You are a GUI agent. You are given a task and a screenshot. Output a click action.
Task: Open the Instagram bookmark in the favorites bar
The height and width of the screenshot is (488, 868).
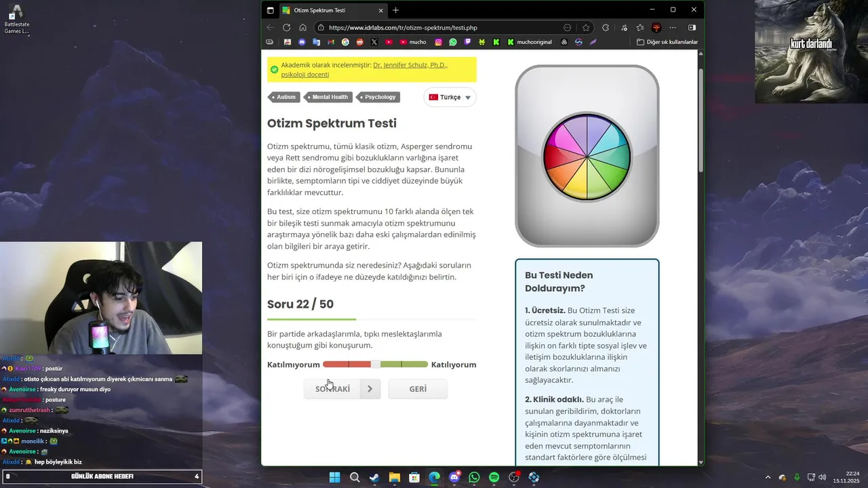[438, 42]
